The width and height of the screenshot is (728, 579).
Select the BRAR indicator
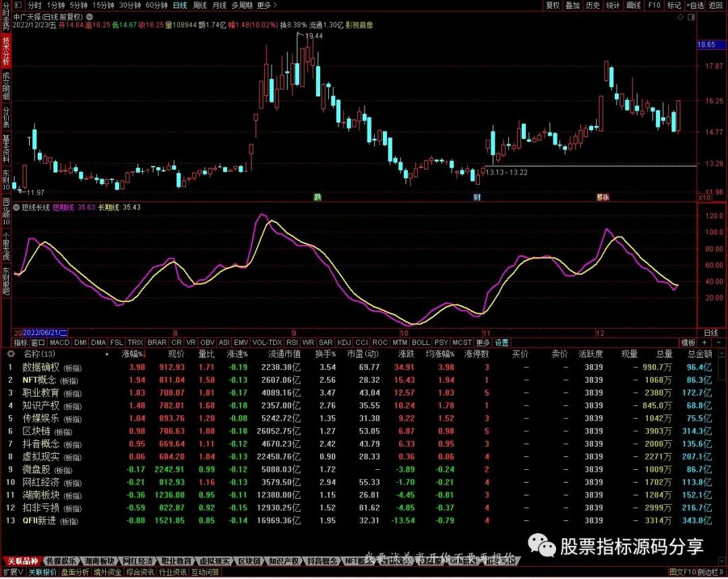click(157, 342)
